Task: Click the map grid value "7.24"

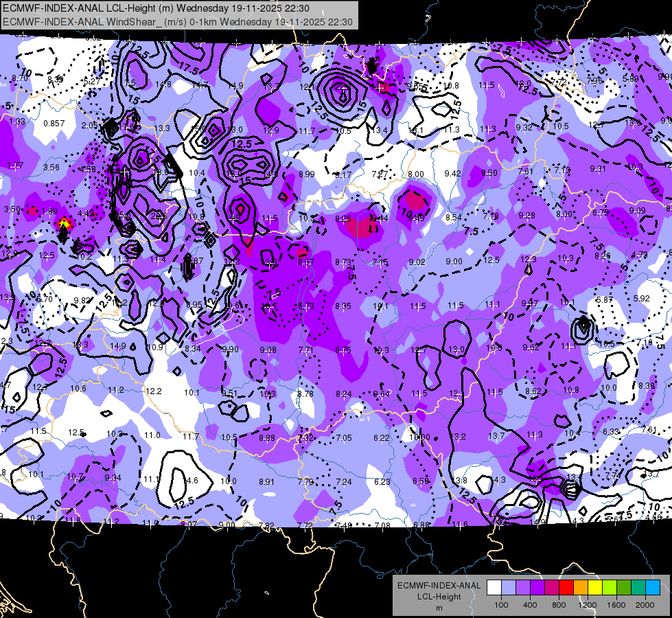Action: coord(344,482)
